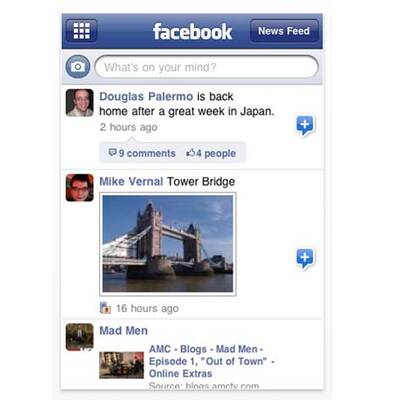Open the grid menu icon

tap(81, 31)
